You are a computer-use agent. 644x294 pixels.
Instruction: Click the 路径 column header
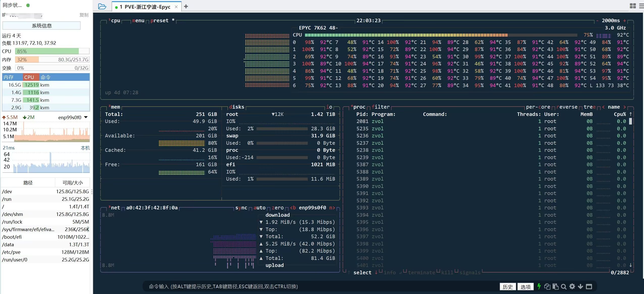[28, 183]
